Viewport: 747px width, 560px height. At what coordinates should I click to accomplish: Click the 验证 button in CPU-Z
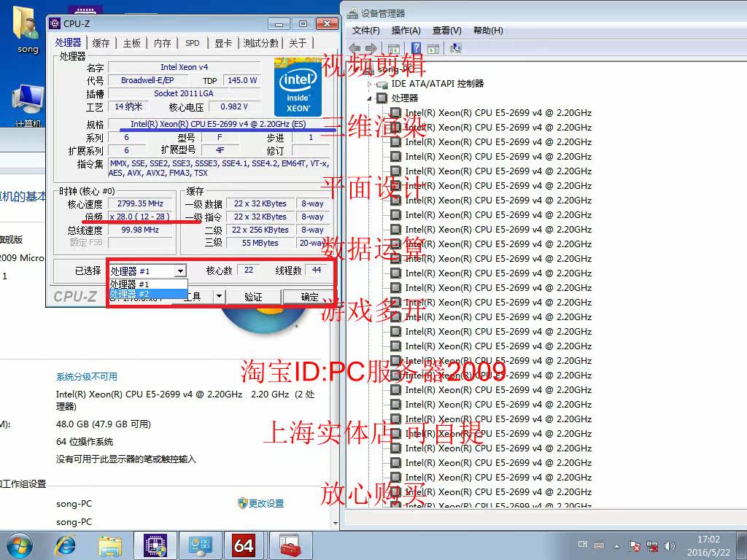[x=253, y=297]
